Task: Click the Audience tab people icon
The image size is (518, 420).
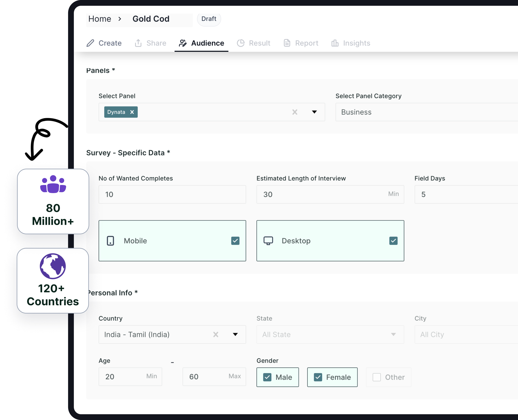Action: 183,43
